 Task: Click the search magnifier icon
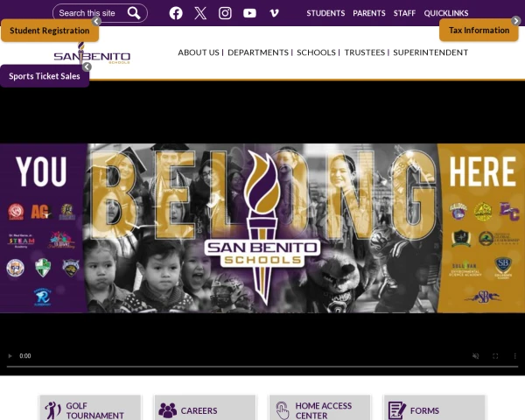click(x=134, y=13)
